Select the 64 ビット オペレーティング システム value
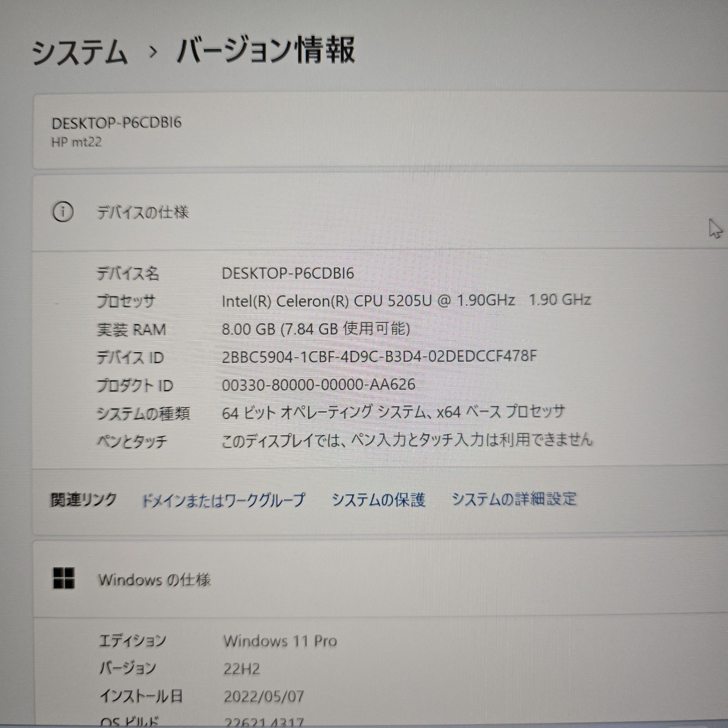The image size is (728, 728). pos(393,412)
